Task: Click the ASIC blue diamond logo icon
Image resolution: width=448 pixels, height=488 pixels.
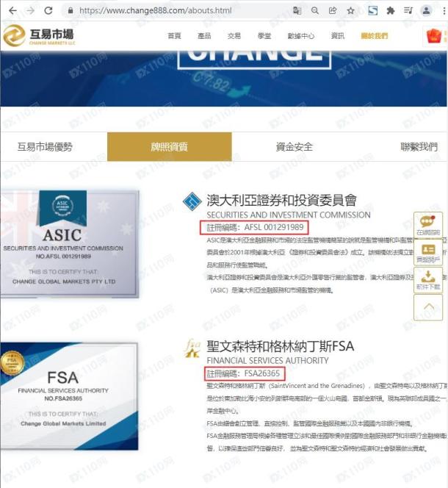Action: [192, 201]
